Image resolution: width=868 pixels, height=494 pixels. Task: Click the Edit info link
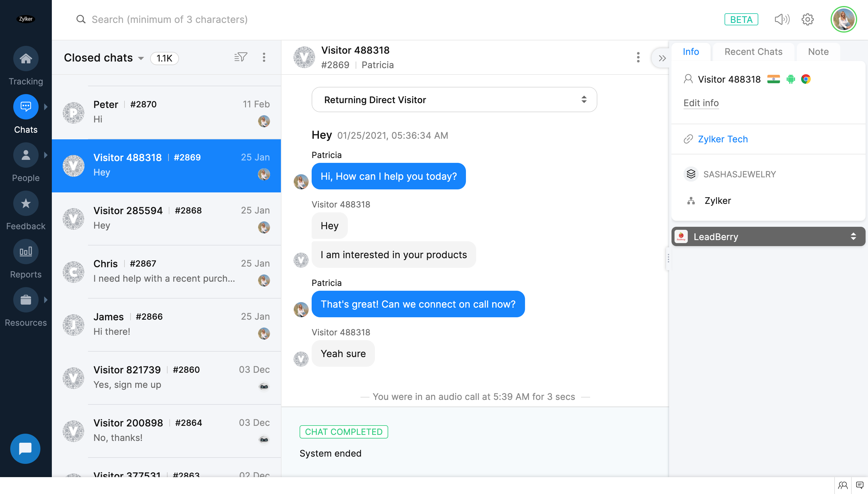pyautogui.click(x=701, y=103)
